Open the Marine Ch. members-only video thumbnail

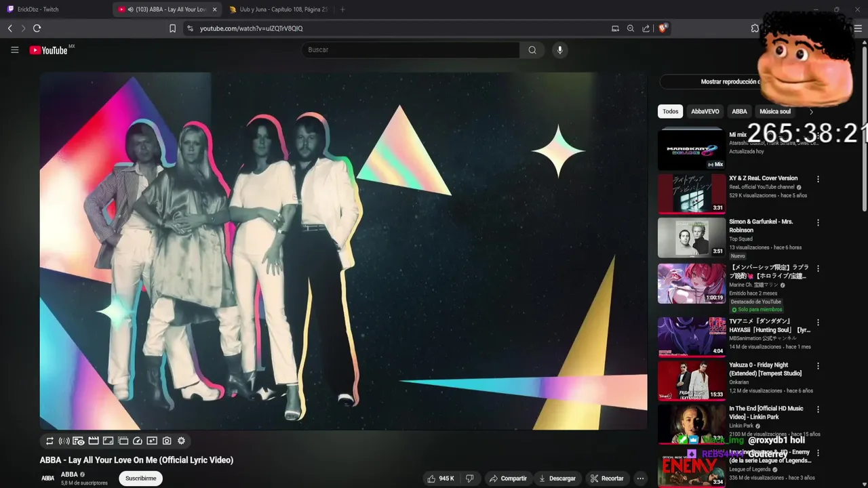tap(692, 283)
